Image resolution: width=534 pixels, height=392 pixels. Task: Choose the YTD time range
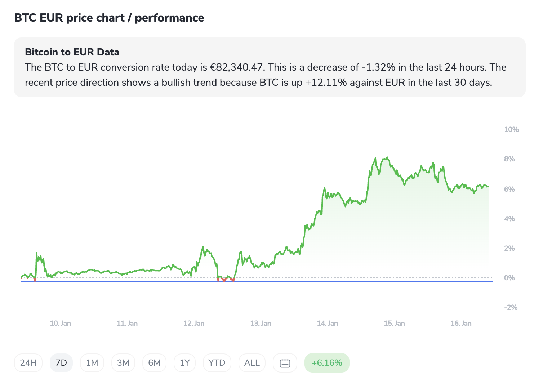click(x=217, y=363)
